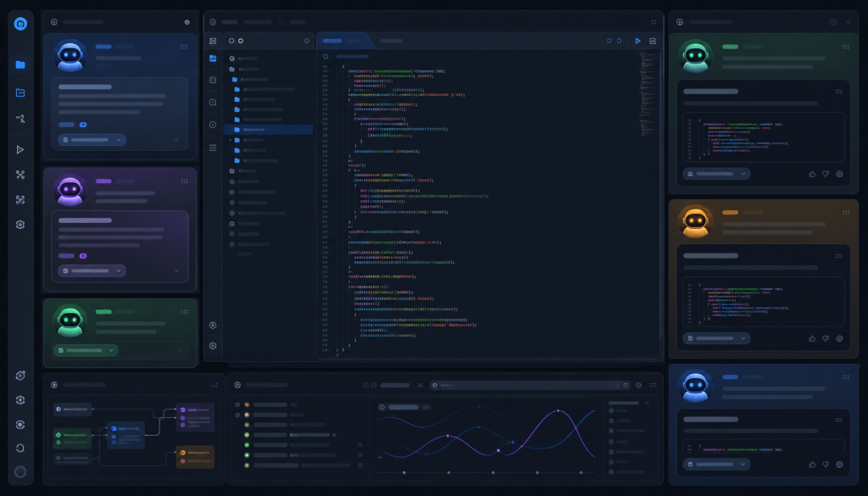The image size is (868, 496).
Task: Toggle the last checkbox in chart panel's right list
Action: 611,471
